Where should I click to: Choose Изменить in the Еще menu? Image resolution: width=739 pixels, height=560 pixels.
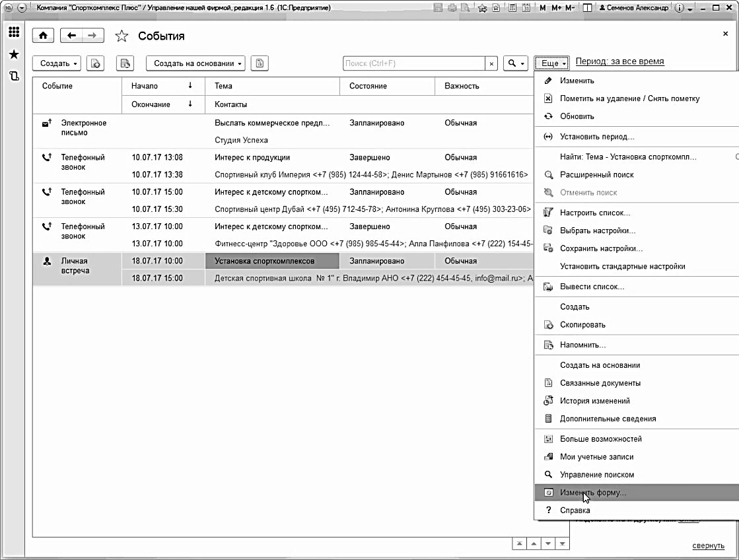click(x=636, y=81)
